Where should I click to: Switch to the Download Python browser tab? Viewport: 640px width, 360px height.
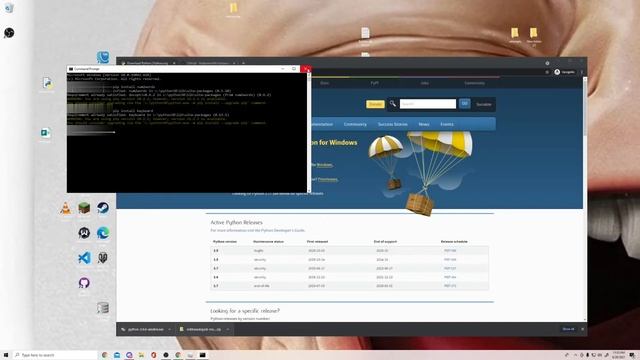coord(147,63)
